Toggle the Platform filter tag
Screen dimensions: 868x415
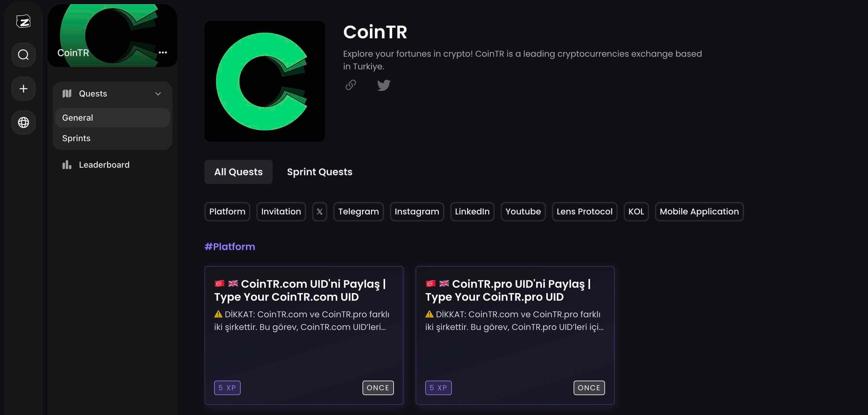(x=227, y=211)
